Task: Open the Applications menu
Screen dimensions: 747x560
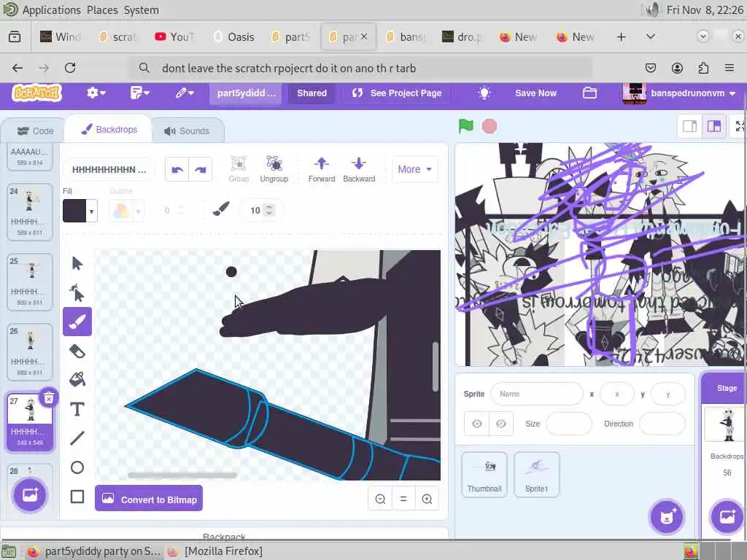Action: (52, 10)
